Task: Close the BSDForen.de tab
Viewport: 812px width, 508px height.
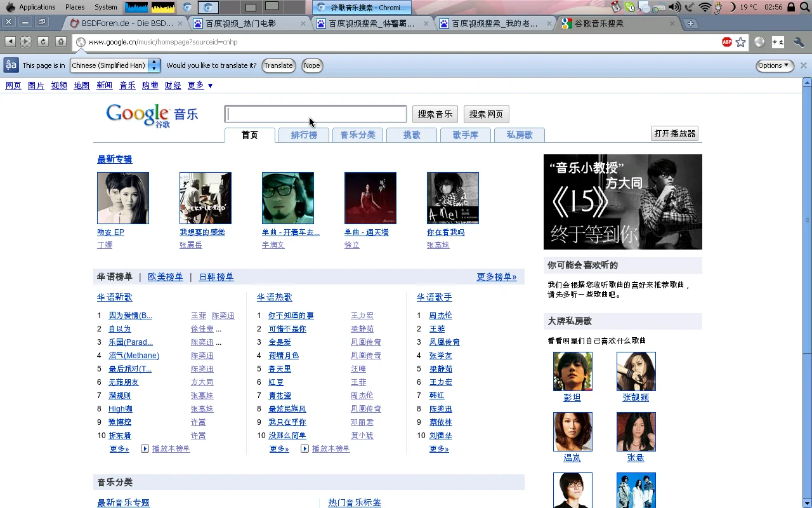Action: click(x=180, y=23)
